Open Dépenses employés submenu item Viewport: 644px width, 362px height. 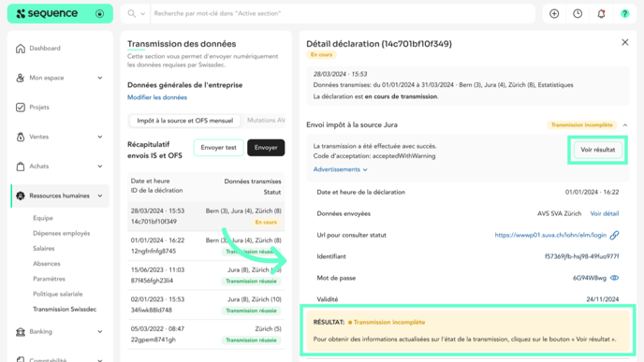pyautogui.click(x=61, y=234)
